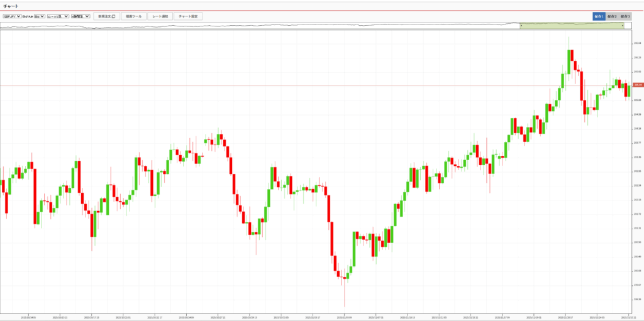
Task: Click the green selected range in navigator
Action: 571,26
